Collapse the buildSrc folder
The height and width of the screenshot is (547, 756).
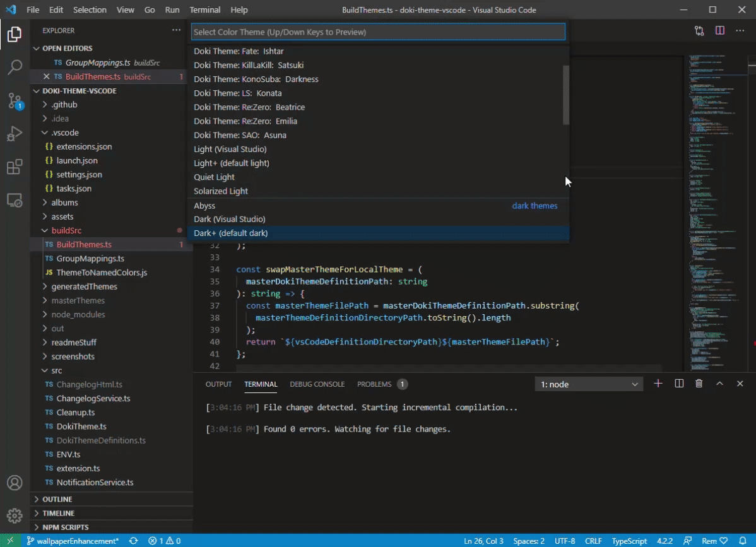click(45, 230)
